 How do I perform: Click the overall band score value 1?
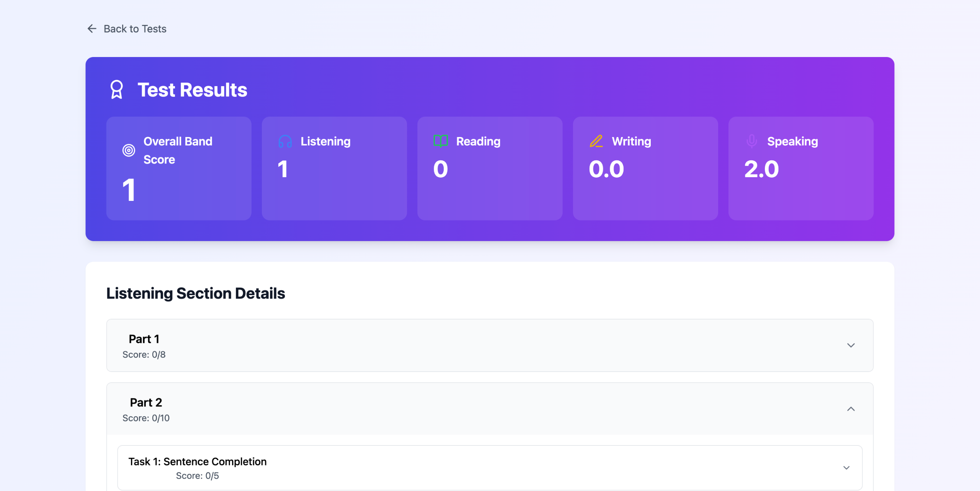coord(129,190)
